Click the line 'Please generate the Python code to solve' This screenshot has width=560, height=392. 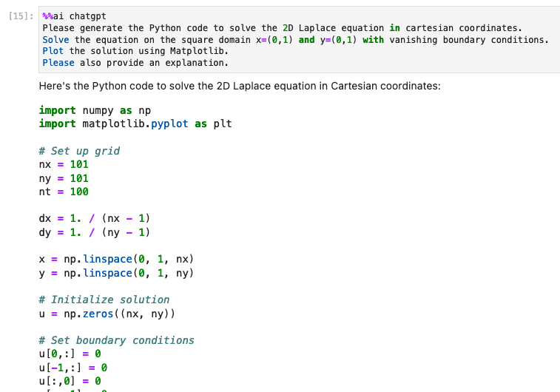point(282,28)
